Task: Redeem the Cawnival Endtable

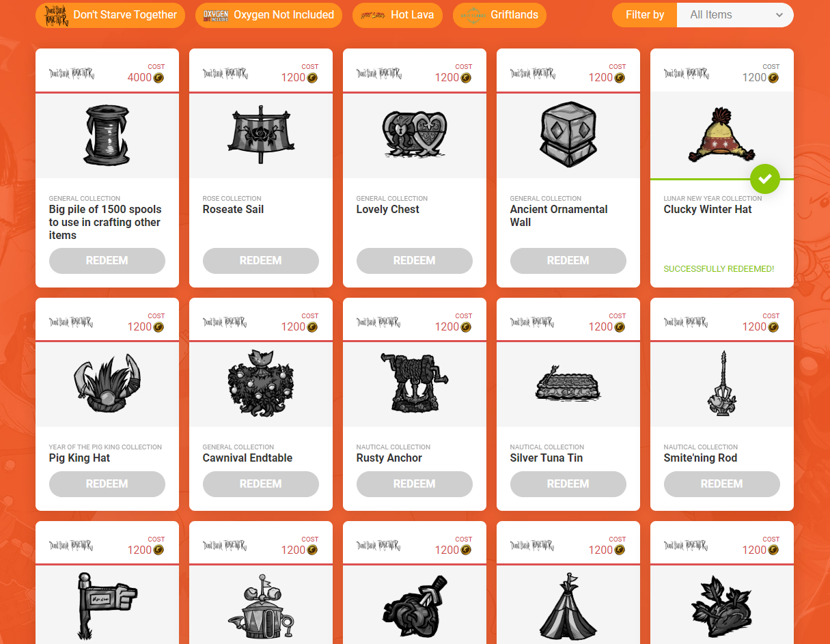Action: click(x=261, y=484)
